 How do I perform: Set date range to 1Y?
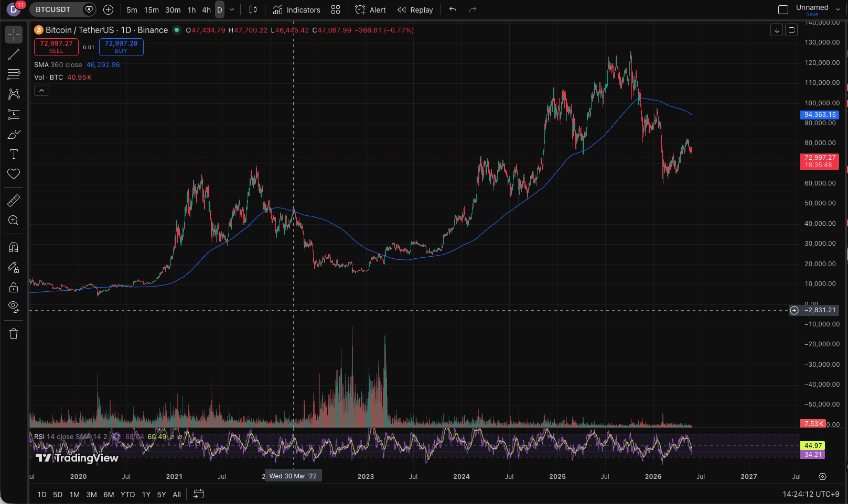tap(146, 495)
